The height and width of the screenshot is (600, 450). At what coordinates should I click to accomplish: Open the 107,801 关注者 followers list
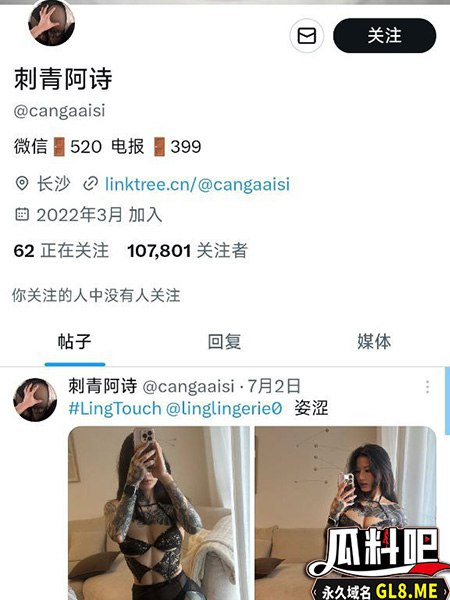pyautogui.click(x=188, y=251)
